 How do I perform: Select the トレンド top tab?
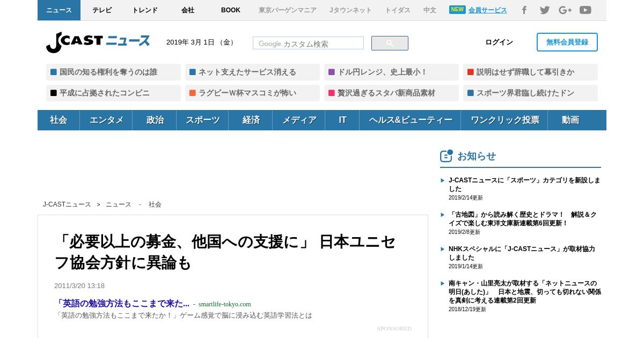(145, 10)
